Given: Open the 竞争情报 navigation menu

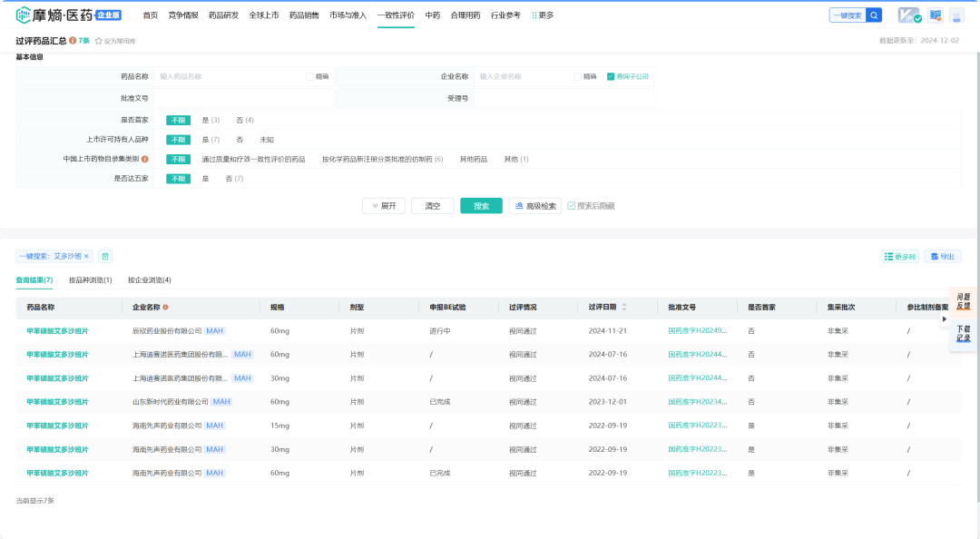Looking at the screenshot, I should (183, 15).
